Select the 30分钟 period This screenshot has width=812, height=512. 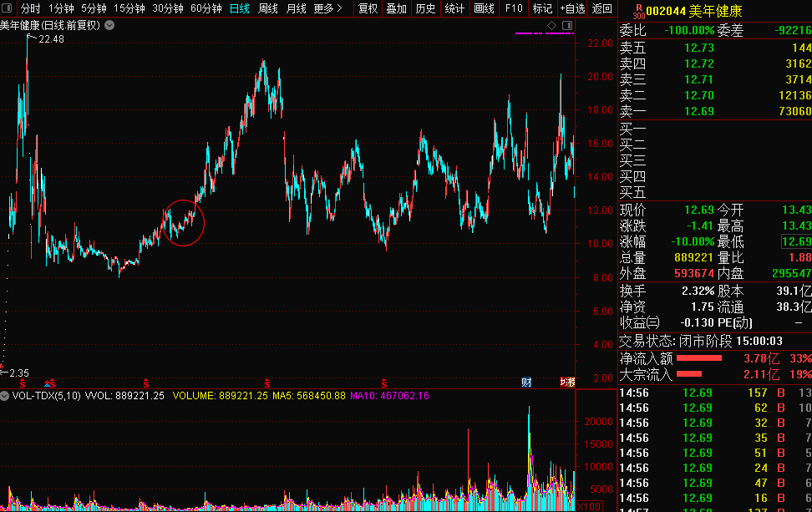[x=168, y=9]
